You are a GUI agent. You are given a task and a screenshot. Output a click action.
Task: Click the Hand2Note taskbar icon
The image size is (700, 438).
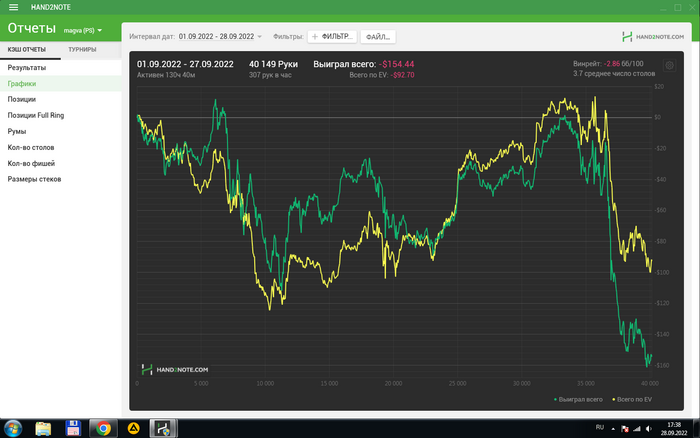click(x=163, y=429)
